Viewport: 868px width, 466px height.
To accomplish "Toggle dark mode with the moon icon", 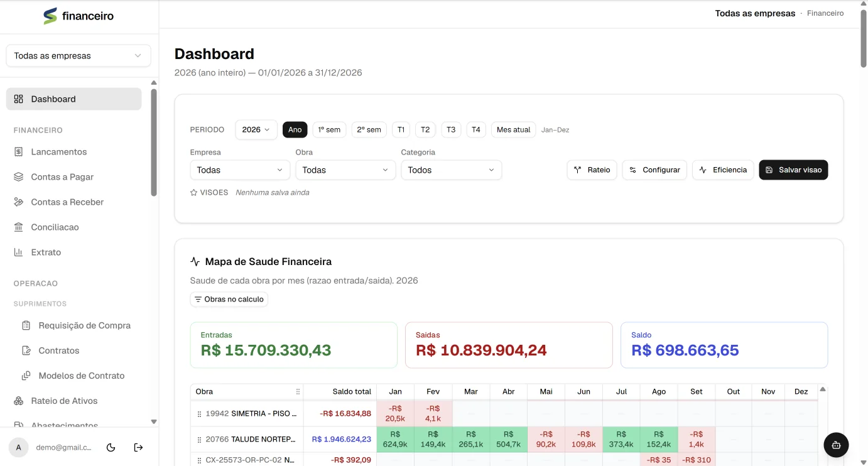I will tap(111, 448).
